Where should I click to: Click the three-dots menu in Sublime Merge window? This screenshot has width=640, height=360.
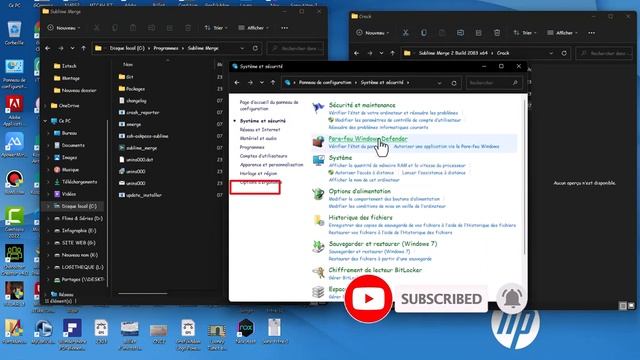[284, 28]
